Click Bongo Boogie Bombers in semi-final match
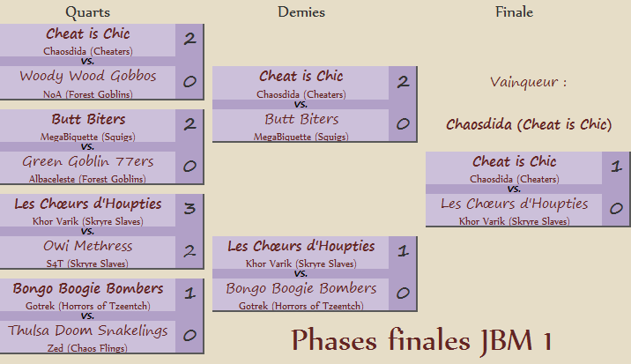The image size is (631, 364). click(x=301, y=288)
